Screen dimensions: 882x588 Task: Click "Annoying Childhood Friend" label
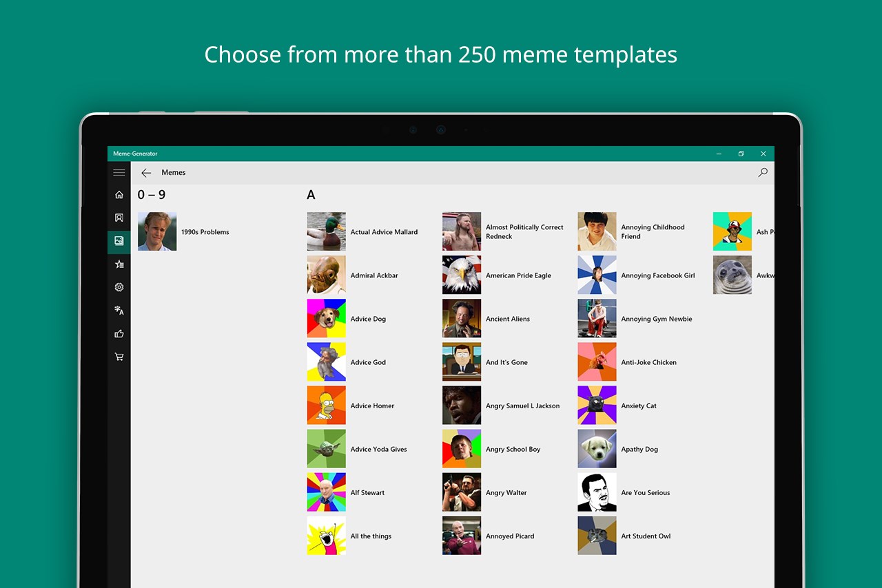[x=653, y=231]
